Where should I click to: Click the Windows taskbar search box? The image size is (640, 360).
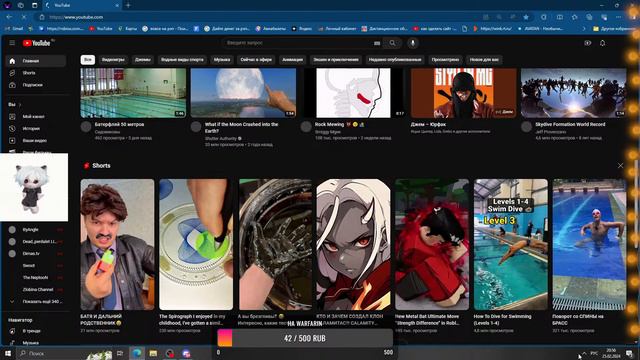pos(65,353)
